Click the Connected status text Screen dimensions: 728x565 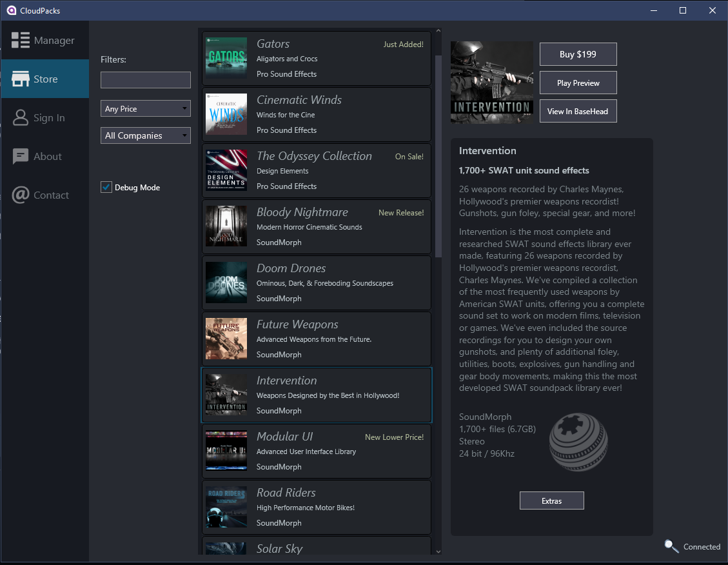(702, 547)
